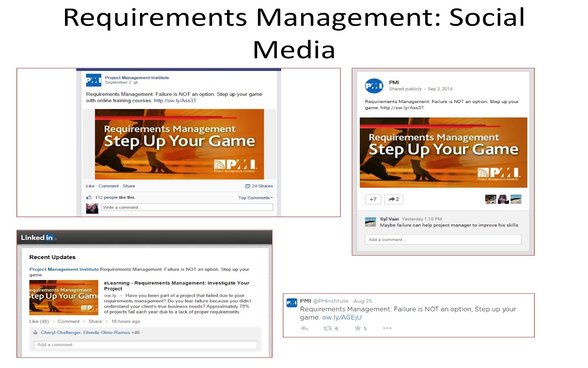Screen dimensions: 588x368
Task: Follow the http://ow.ly/Ass3T link in Facebook post
Action: pos(175,100)
